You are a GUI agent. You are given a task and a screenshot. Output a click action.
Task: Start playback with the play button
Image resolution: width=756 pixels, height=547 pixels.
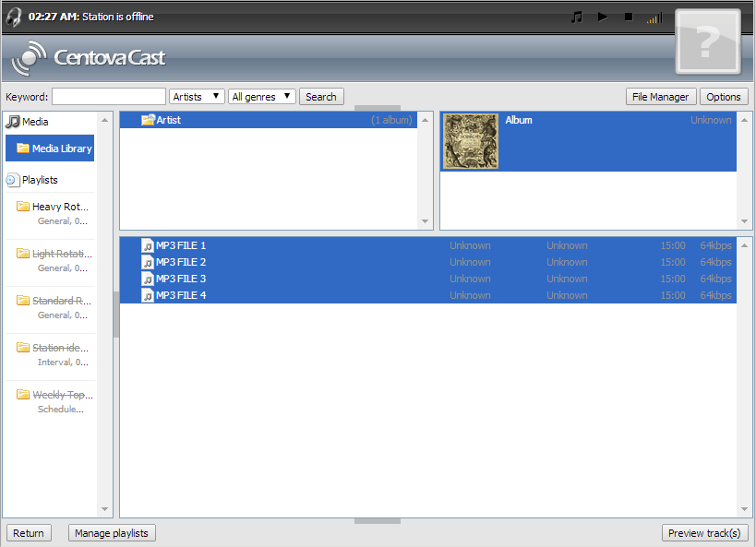pyautogui.click(x=603, y=17)
